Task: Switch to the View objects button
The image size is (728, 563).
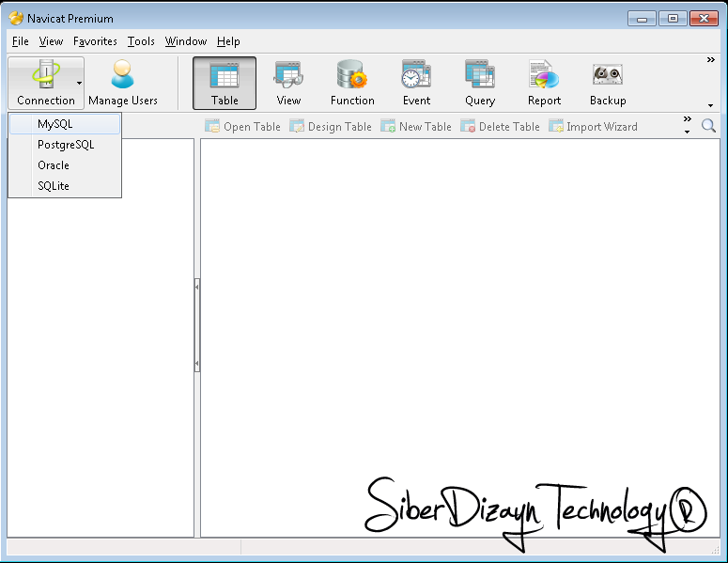Action: pos(288,83)
